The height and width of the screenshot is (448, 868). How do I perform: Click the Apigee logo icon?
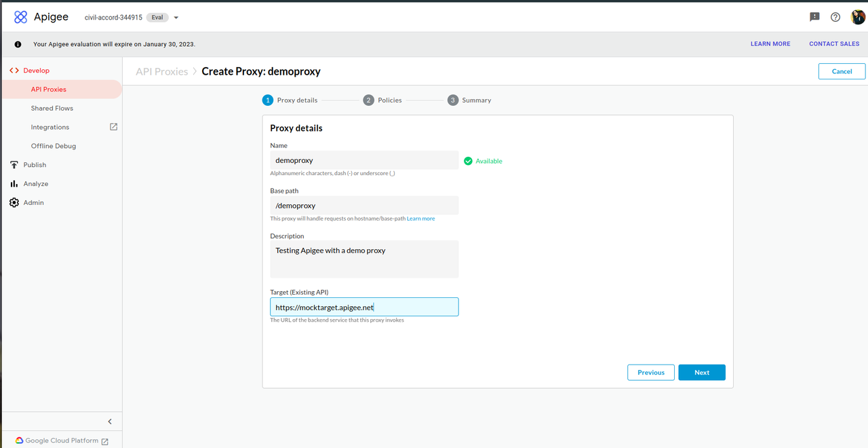pyautogui.click(x=21, y=17)
